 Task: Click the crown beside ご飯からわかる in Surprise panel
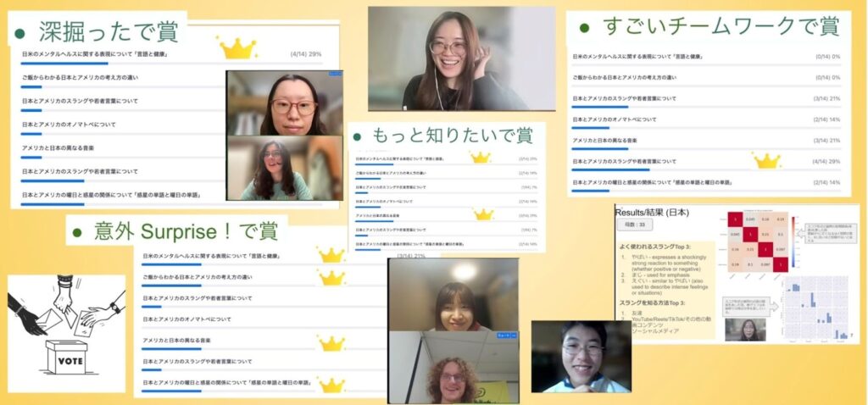[x=331, y=277]
